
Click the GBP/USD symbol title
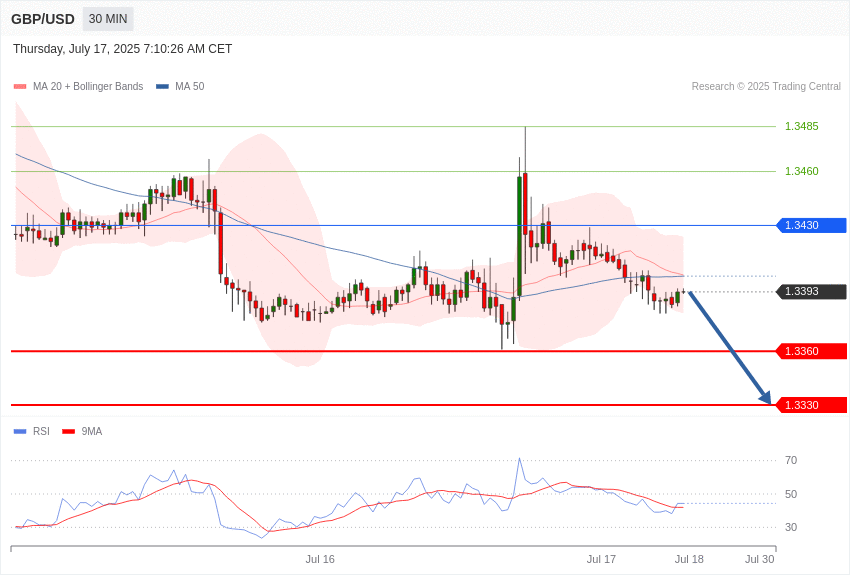[43, 19]
